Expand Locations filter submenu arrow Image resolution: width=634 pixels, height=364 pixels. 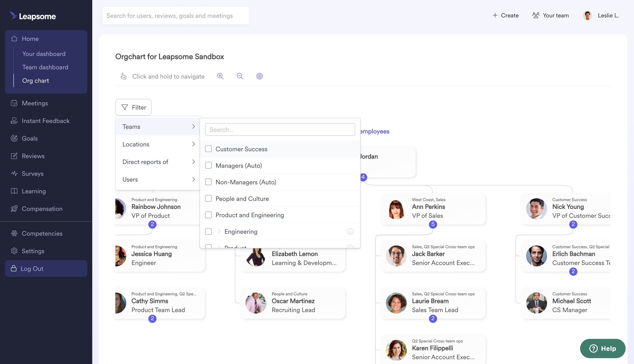(194, 144)
